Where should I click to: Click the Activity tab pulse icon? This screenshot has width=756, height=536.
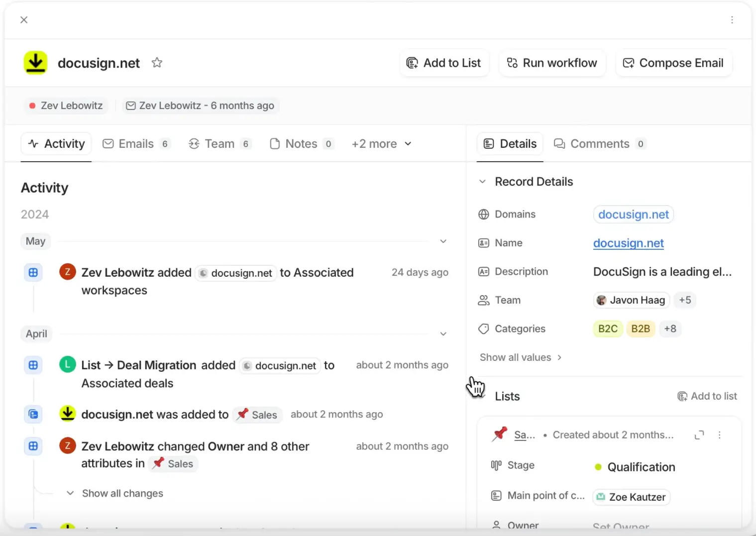tap(33, 144)
